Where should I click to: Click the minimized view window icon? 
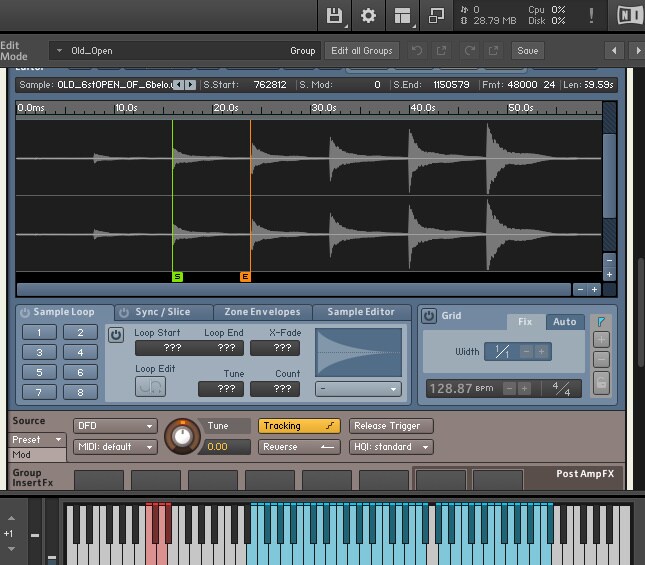tap(436, 16)
